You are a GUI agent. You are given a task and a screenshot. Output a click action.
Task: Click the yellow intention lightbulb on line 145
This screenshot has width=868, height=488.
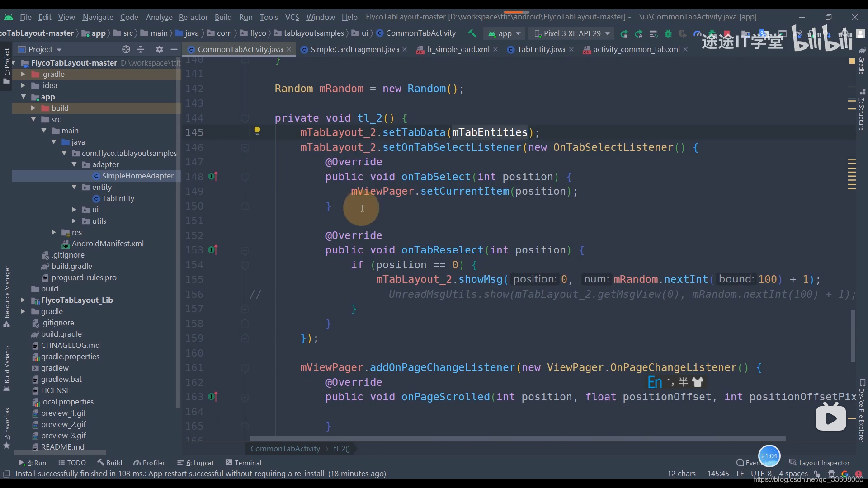click(257, 131)
